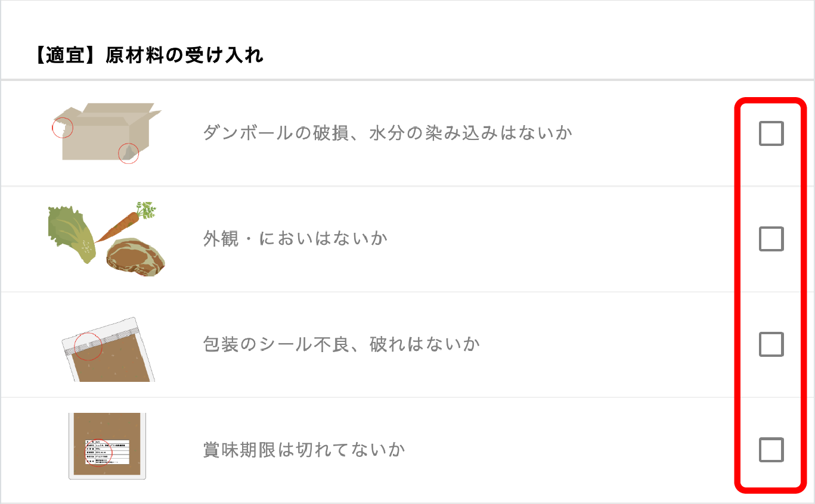Check the 賞味期限は切れてないか checkbox
Image resolution: width=815 pixels, height=504 pixels.
point(772,449)
